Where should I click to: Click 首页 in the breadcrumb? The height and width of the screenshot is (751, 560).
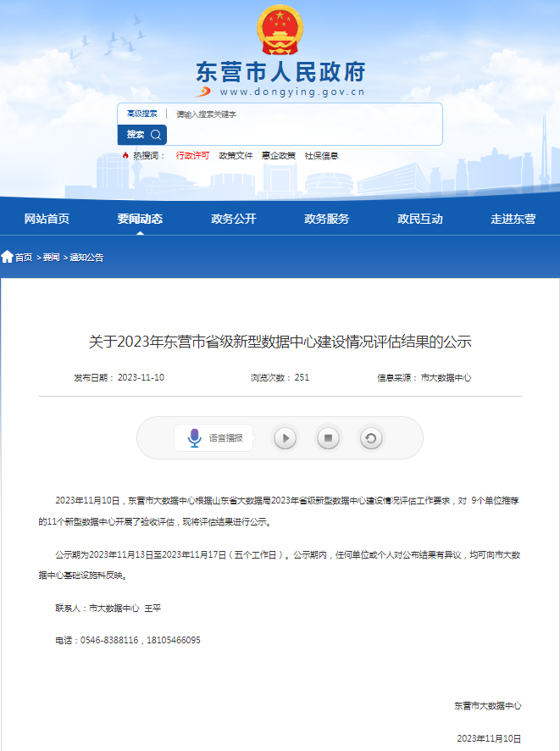(24, 257)
